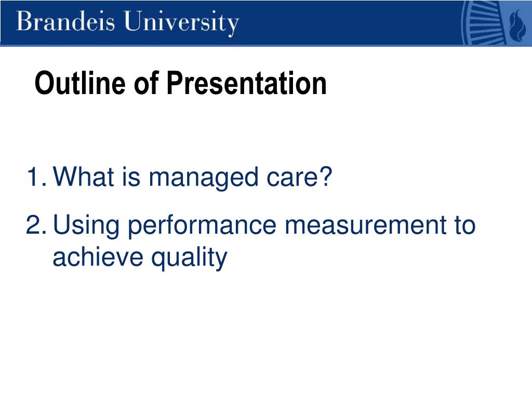
Task: Click the "achieve quality" continuation line
Action: pos(140,258)
